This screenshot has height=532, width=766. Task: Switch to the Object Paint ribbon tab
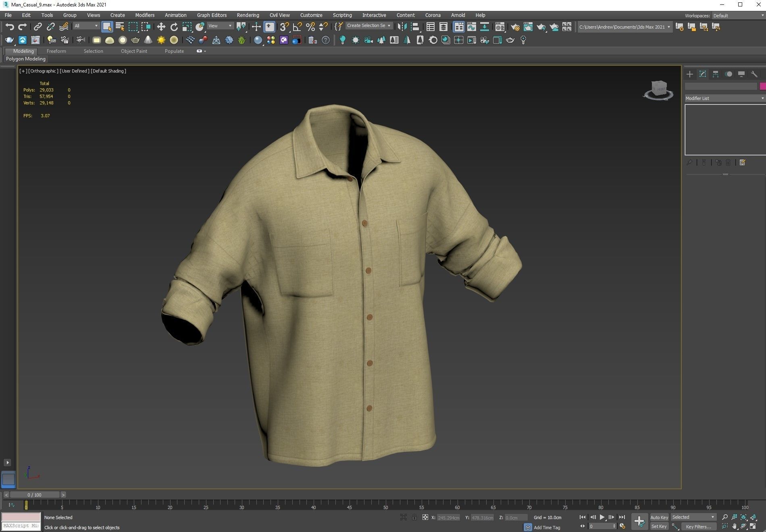(134, 51)
